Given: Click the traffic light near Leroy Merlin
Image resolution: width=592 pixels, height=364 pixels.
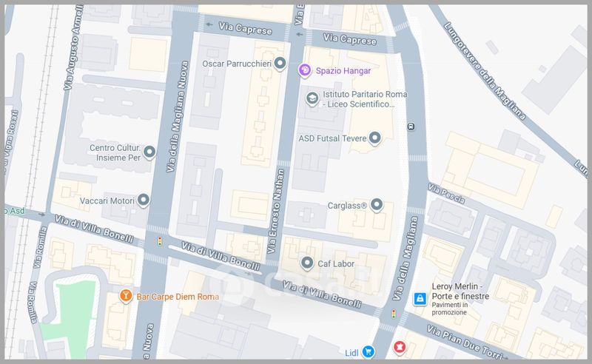Looking at the screenshot, I should pyautogui.click(x=394, y=314).
